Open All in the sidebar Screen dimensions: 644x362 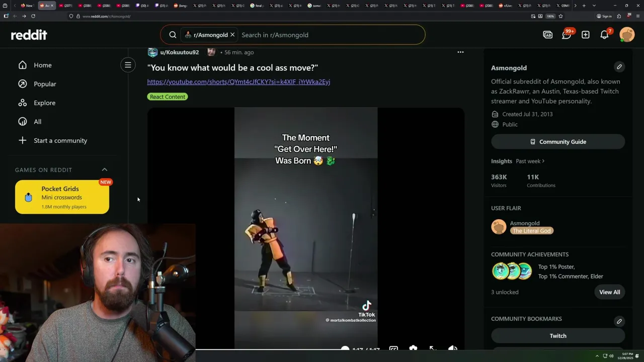(x=38, y=122)
